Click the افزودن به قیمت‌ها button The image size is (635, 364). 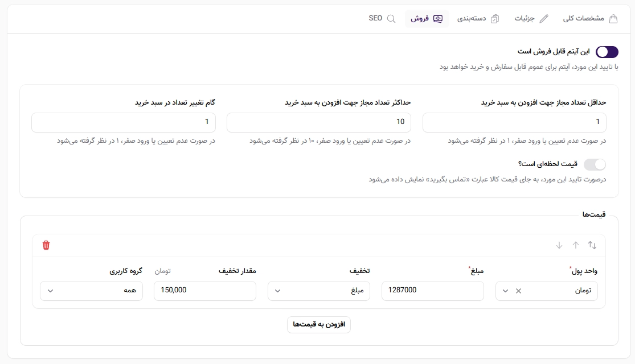[319, 324]
